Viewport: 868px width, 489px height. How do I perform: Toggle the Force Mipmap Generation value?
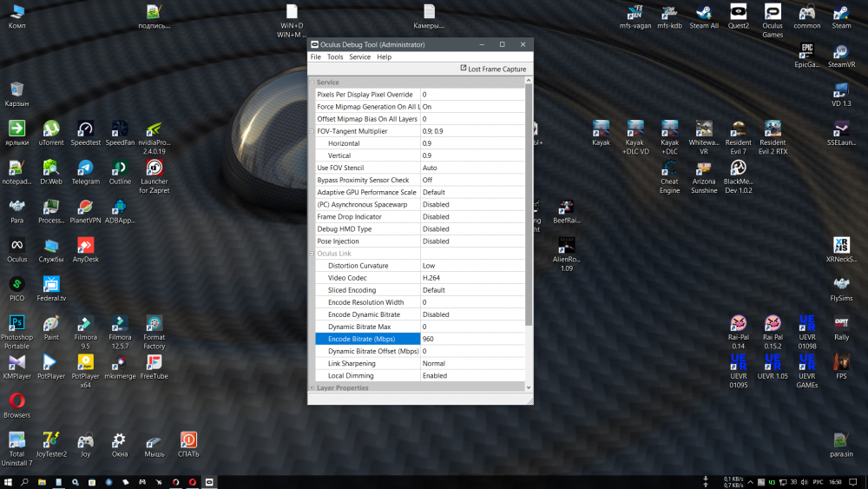pyautogui.click(x=472, y=106)
